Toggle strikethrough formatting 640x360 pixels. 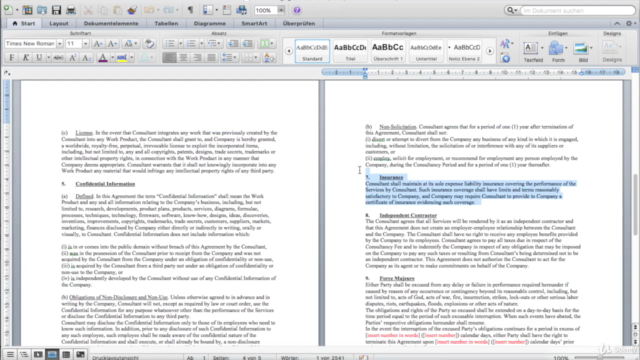coord(58,58)
